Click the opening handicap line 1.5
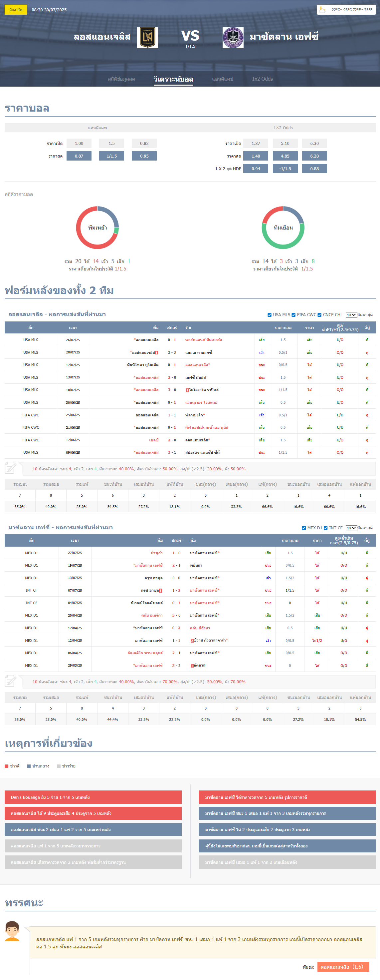 (112, 144)
